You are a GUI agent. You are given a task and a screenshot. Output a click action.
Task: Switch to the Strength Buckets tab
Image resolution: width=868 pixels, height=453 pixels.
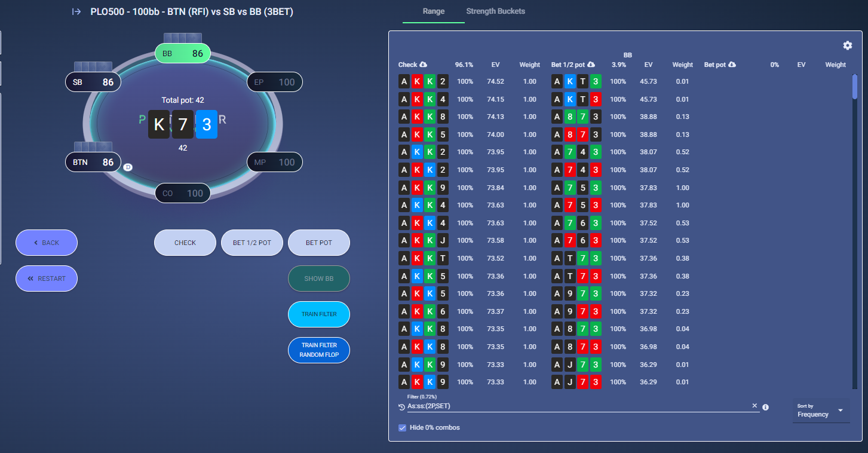(496, 11)
